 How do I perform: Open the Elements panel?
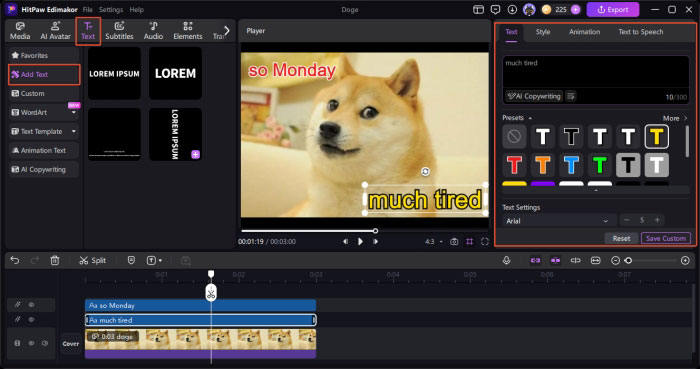click(188, 31)
